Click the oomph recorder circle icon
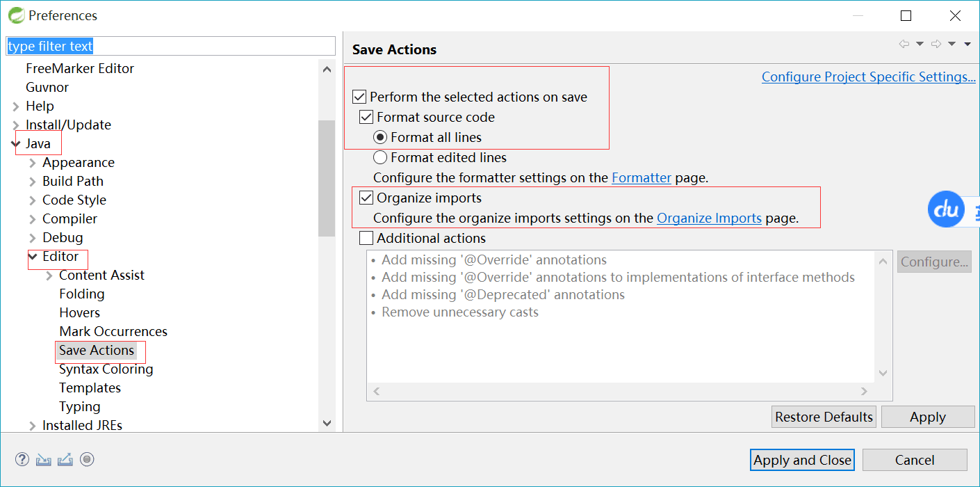This screenshot has height=487, width=980. click(87, 459)
